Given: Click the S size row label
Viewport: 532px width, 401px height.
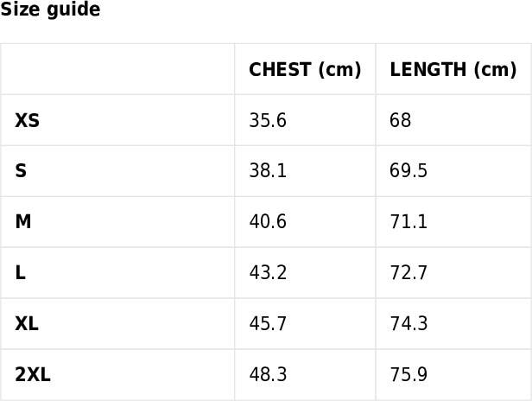Looking at the screenshot, I should (x=21, y=171).
